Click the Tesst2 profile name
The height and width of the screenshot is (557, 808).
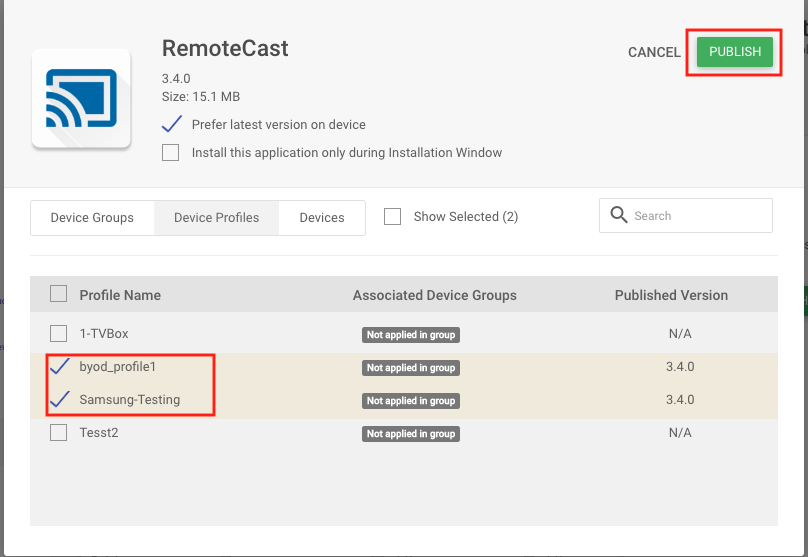(98, 432)
